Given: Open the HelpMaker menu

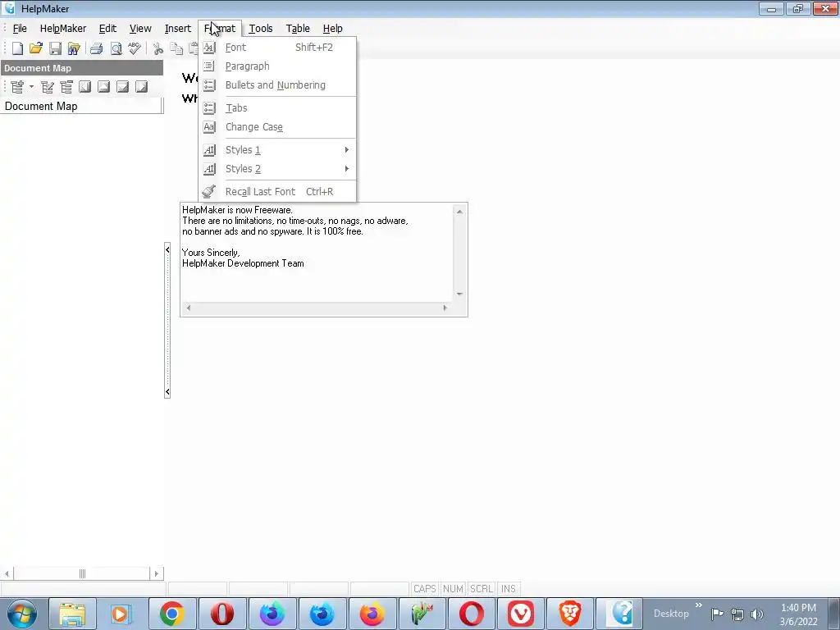Looking at the screenshot, I should click(62, 29).
